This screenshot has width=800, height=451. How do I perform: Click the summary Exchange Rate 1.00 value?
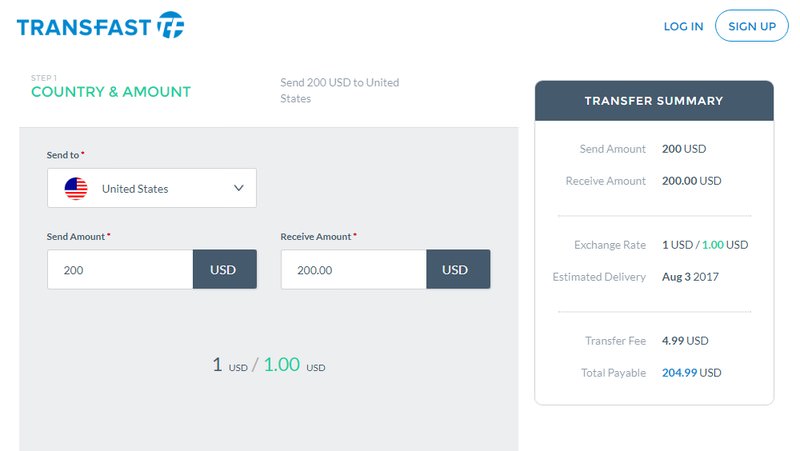coord(712,245)
